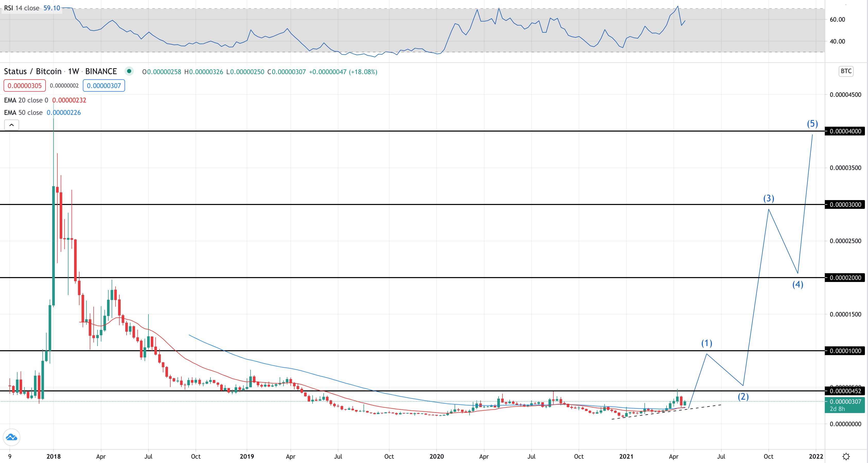
Task: Click the RSI value 59.10
Action: [51, 8]
